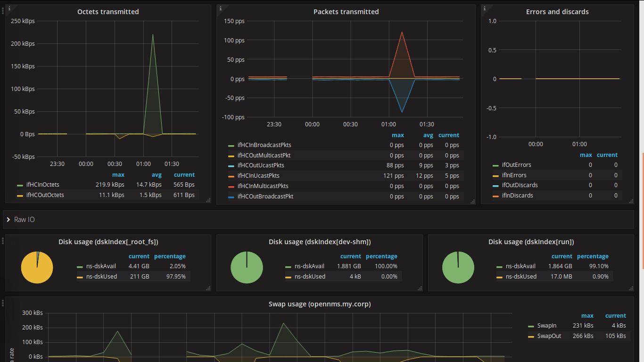Screen dimensions: 644x362
Task: Open the Disk usage (dskIndex[run]) panel title menu
Action: 531,241
